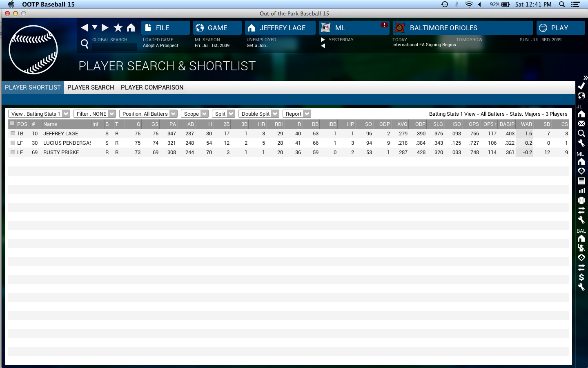Click the globe icon in right sidebar
Viewport: 588px width, 368px height.
click(x=581, y=96)
